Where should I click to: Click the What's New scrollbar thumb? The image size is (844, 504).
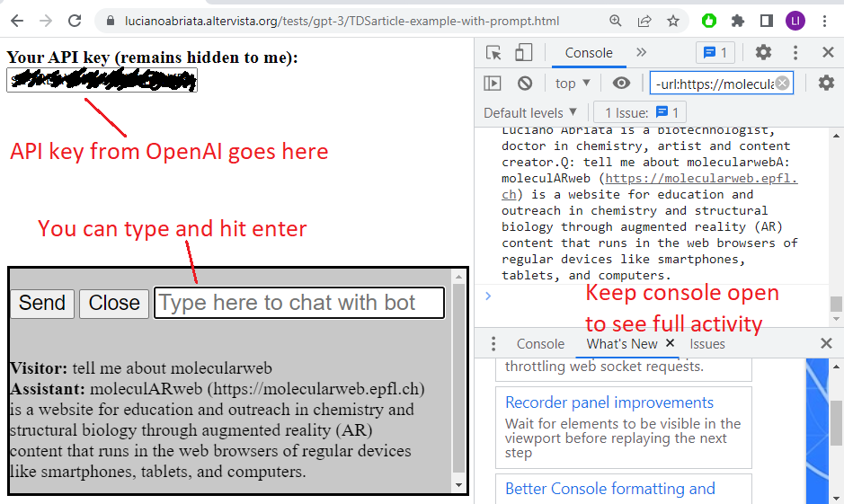[836, 422]
